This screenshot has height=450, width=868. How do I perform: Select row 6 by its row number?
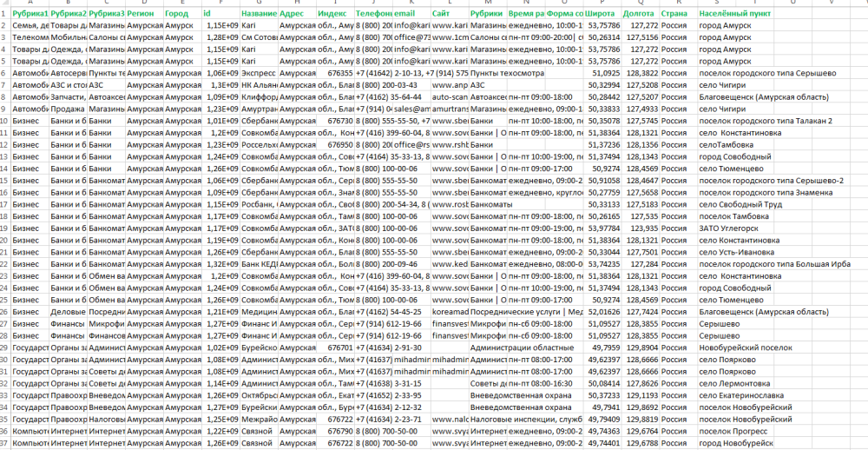(5, 74)
